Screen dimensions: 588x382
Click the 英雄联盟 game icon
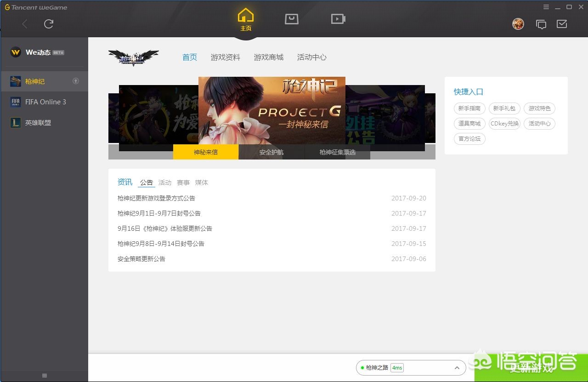pos(16,123)
